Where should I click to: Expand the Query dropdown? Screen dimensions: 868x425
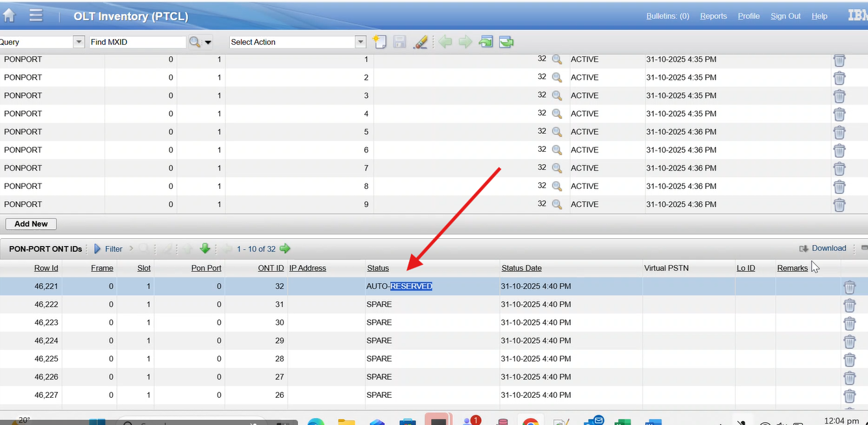[x=79, y=42]
